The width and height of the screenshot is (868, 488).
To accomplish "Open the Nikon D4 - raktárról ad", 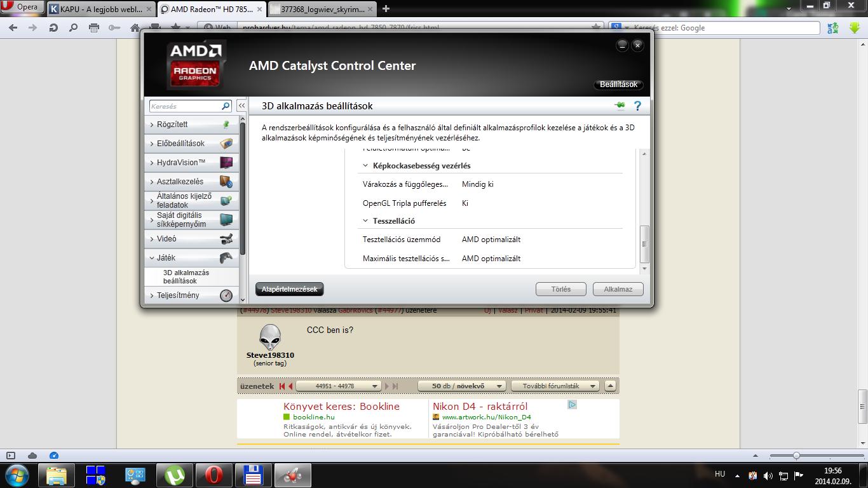I will 480,407.
